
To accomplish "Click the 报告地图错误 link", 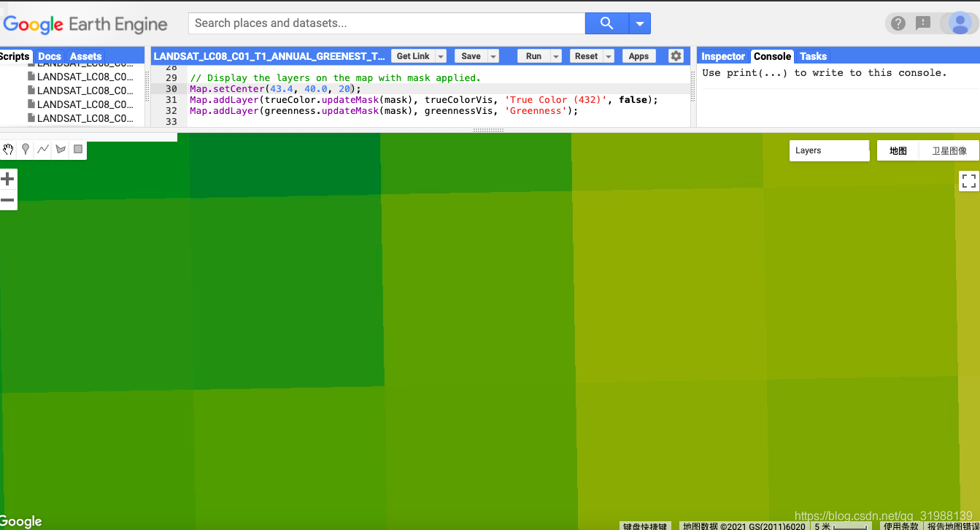I will [952, 526].
